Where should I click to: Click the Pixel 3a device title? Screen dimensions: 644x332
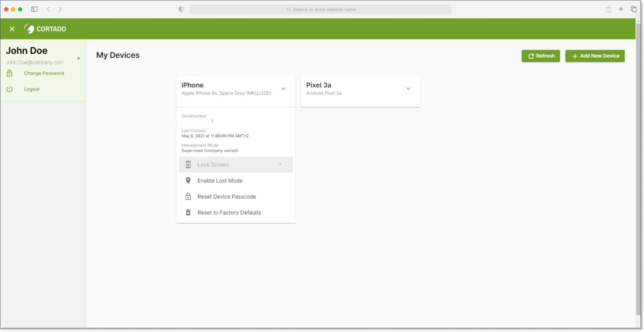(x=319, y=85)
